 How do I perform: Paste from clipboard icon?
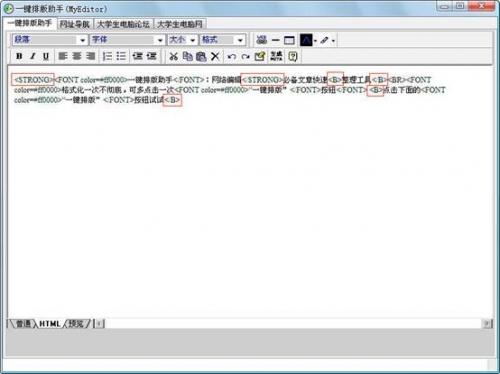click(x=201, y=56)
